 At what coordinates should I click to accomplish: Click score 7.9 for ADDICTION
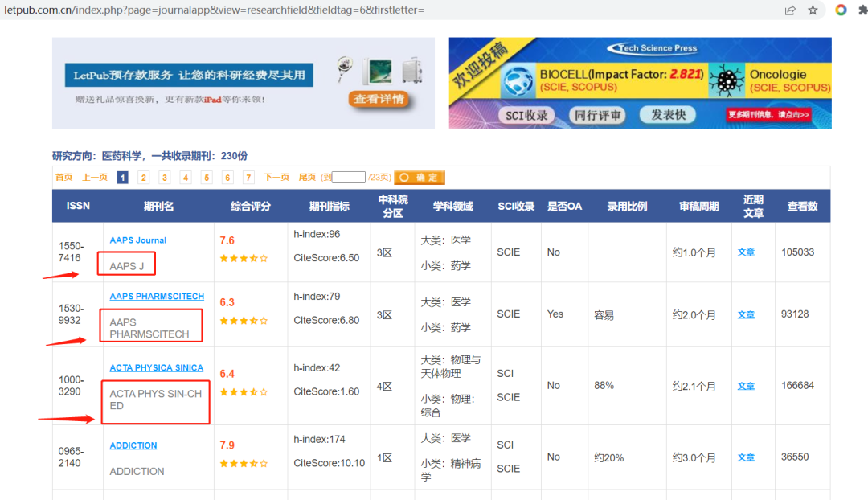click(227, 445)
